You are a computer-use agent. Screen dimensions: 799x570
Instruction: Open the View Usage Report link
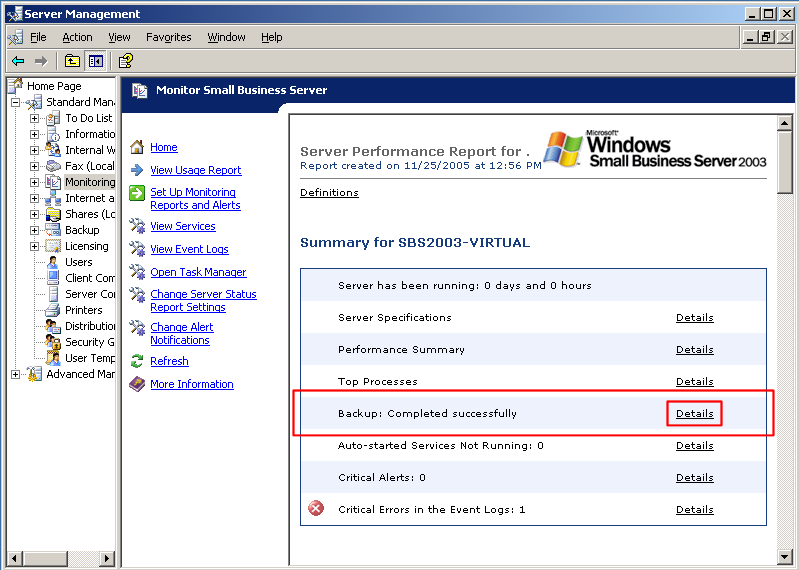tap(196, 170)
